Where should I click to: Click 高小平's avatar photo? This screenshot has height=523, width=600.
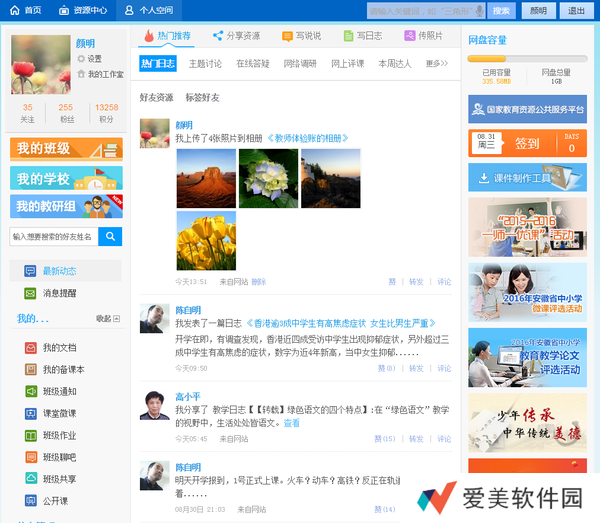[155, 405]
